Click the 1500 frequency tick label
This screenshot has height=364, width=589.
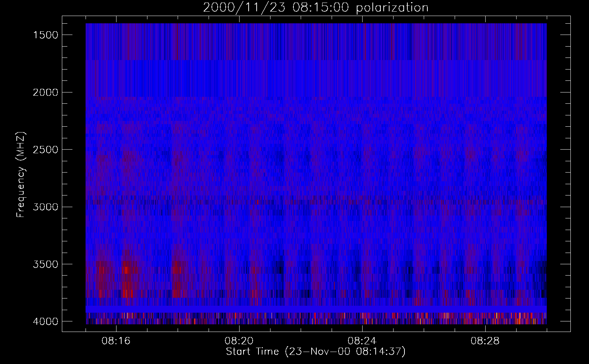[46, 35]
